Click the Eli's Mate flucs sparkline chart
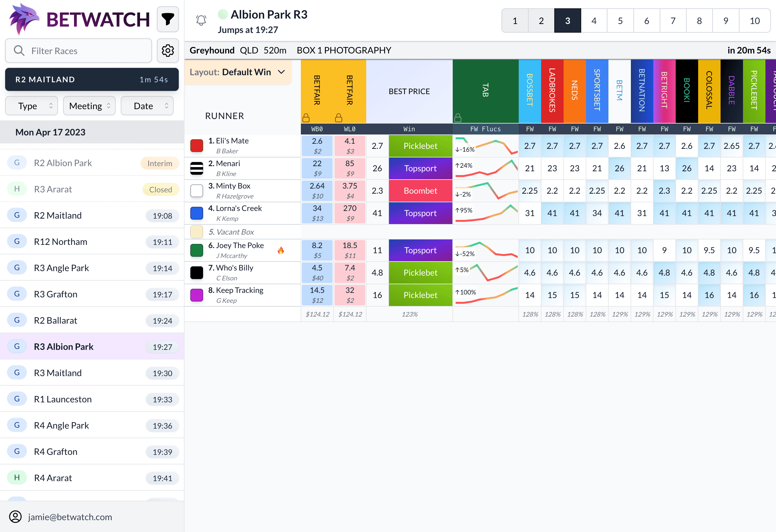This screenshot has height=532, width=776. (486, 146)
